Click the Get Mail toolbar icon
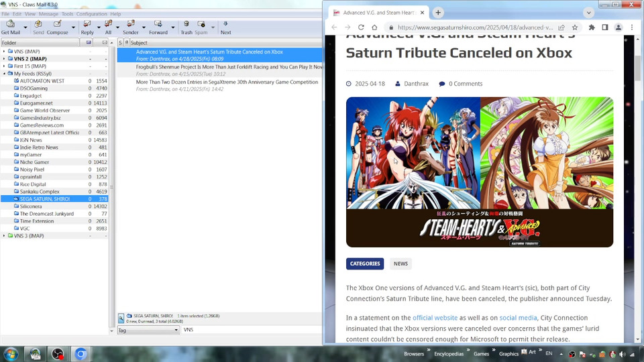 [x=10, y=24]
